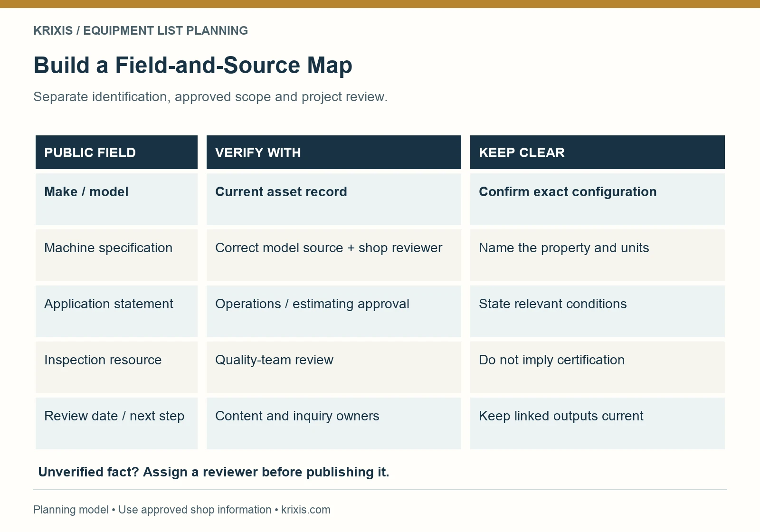Screen dimensions: 760x532
Task: Click the subtitle 'Separate identification, approved scope and project review.'
Action: [210, 97]
